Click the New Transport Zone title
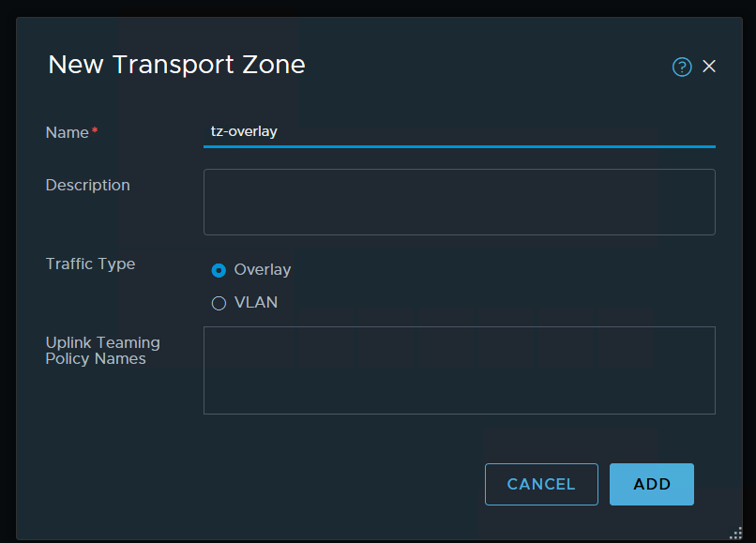 (176, 65)
